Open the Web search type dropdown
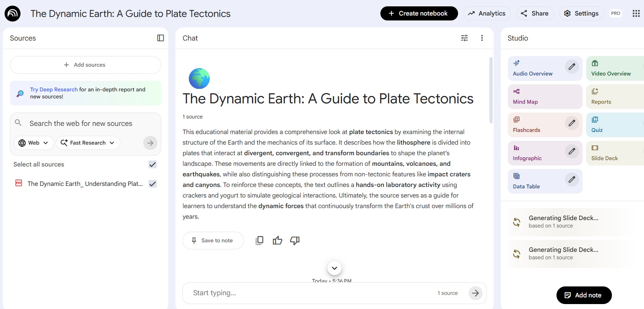 [34, 143]
